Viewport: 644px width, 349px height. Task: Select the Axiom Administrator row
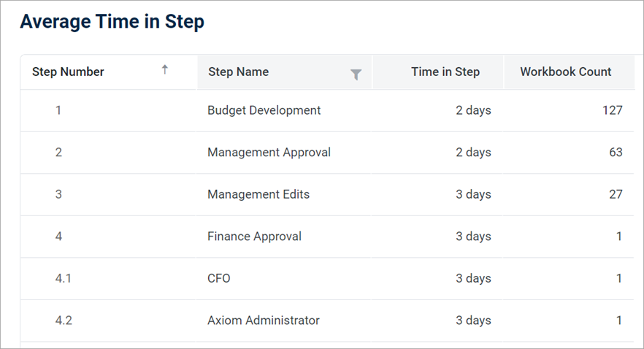[x=327, y=321]
